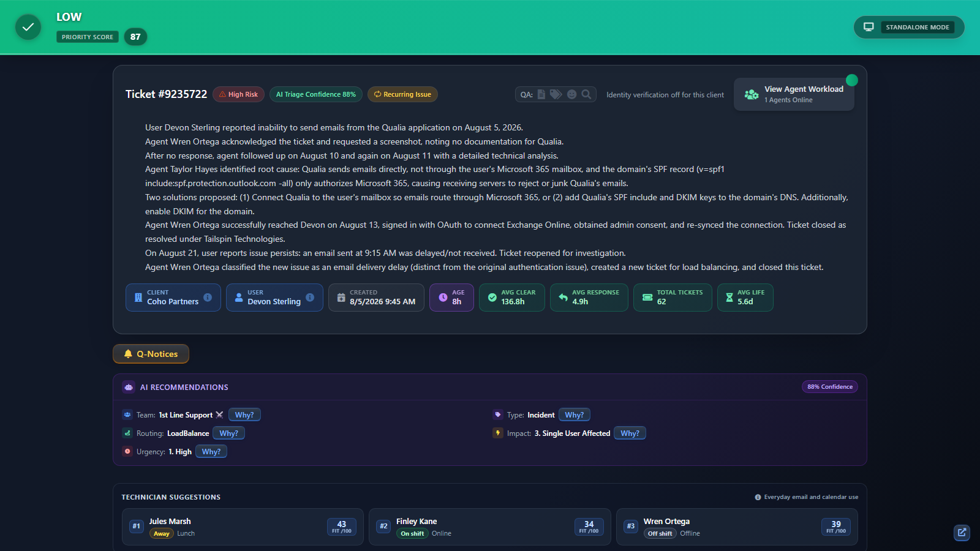
Task: Click the Priority Score 87 value
Action: click(135, 37)
